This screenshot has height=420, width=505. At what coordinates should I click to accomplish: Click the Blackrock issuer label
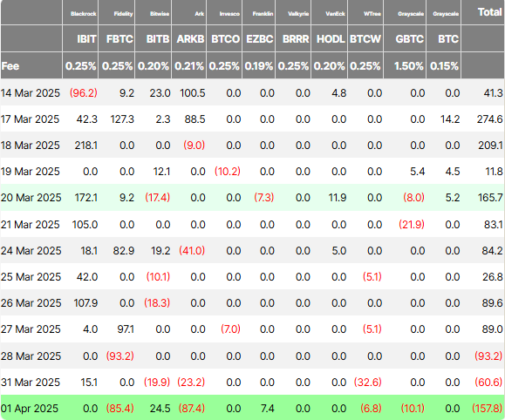[x=84, y=14]
